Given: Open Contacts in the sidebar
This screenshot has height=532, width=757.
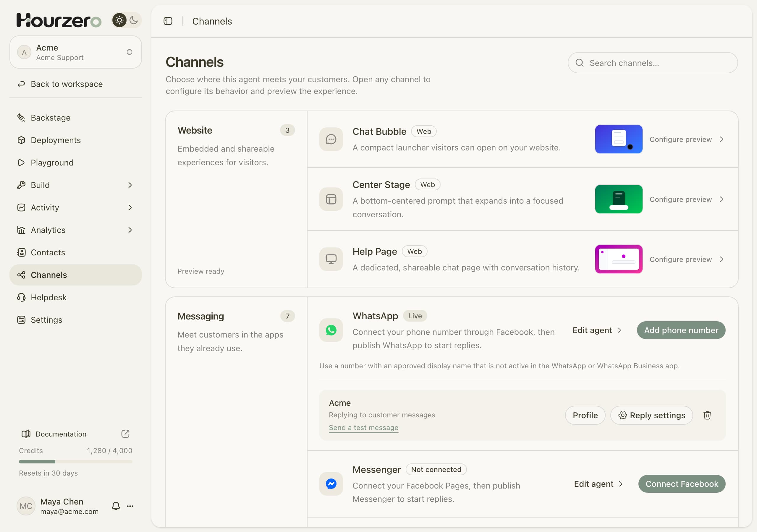Looking at the screenshot, I should 75,252.
